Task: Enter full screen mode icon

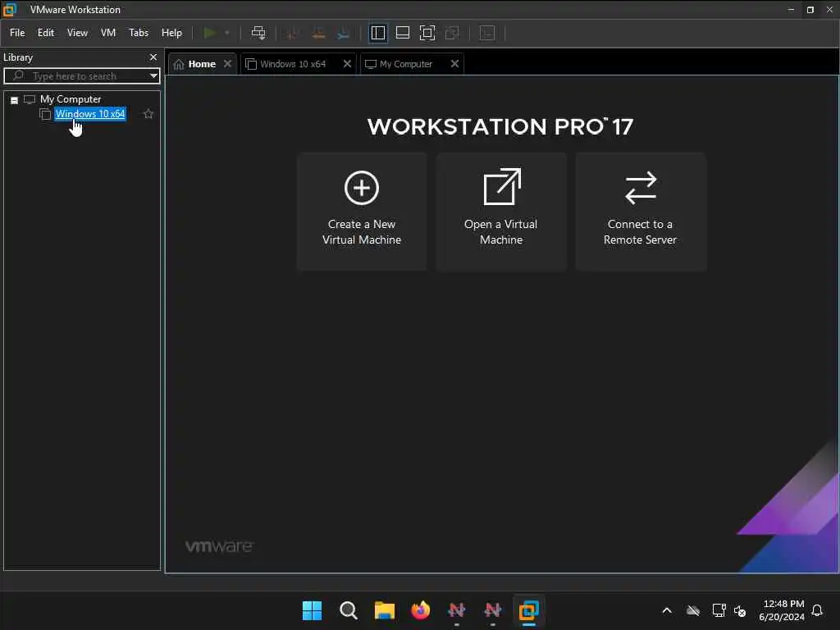Action: point(427,33)
